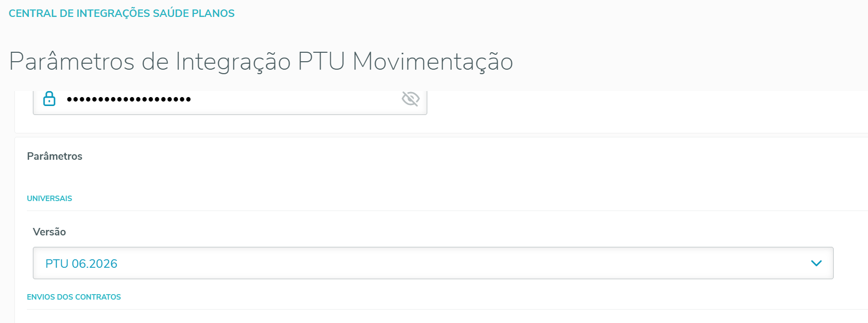Click the lock icon in password field
The width and height of the screenshot is (868, 323).
pos(49,99)
